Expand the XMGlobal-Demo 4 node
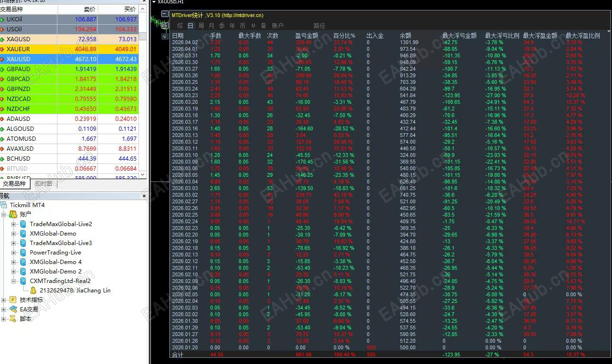Image resolution: width=612 pixels, height=364 pixels. 14,262
